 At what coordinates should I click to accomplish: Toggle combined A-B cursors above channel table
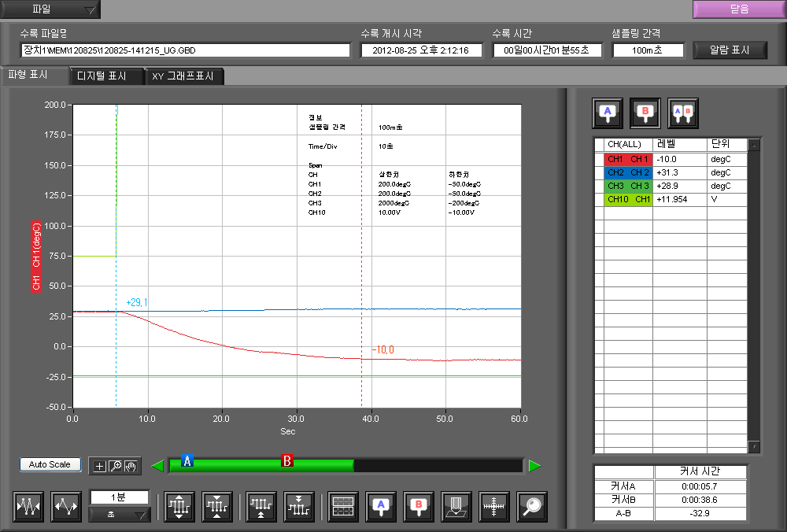tap(682, 113)
